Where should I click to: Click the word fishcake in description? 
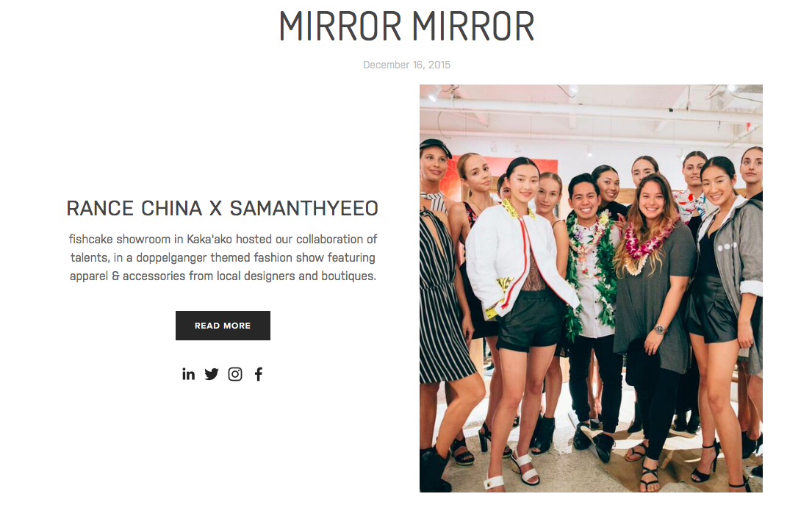[90, 240]
